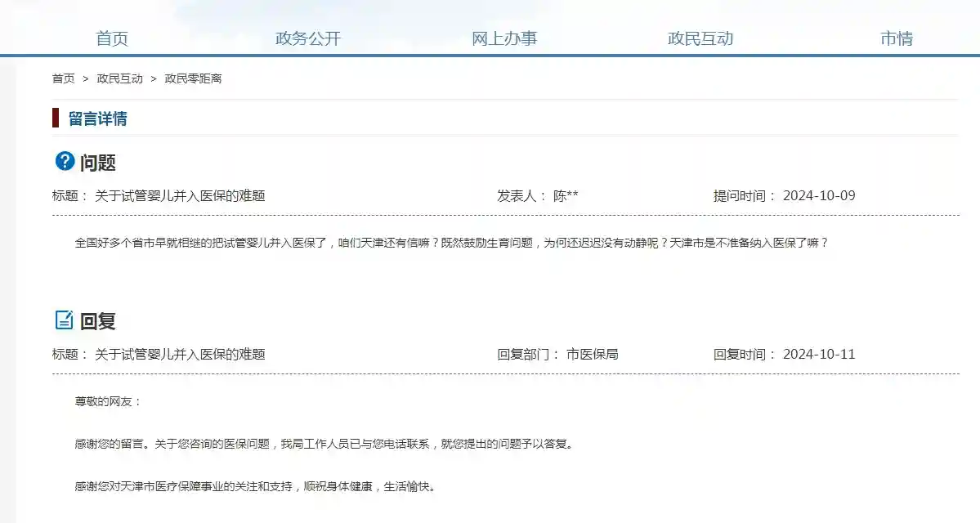Click the 回复 section heading text
The width and height of the screenshot is (980, 523).
(97, 321)
